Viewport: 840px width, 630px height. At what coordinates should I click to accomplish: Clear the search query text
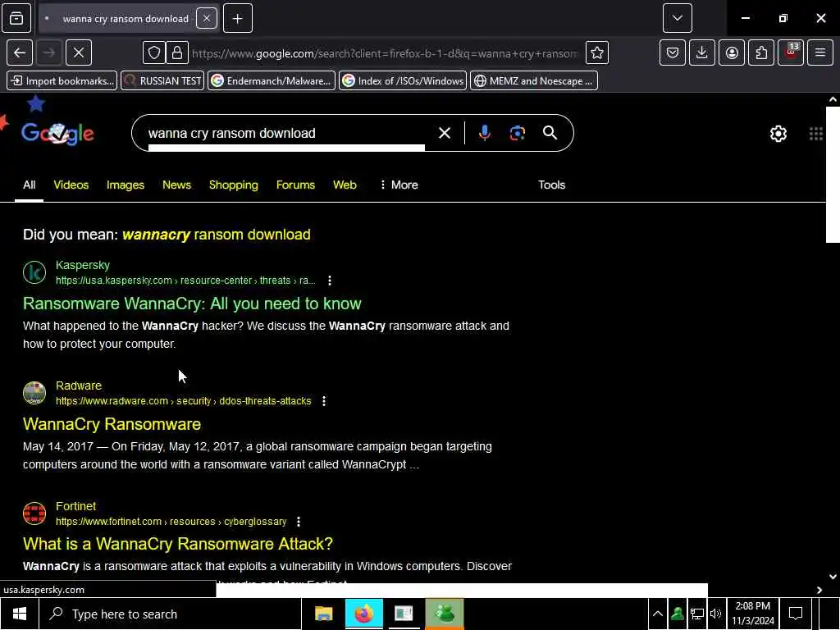[x=444, y=133]
